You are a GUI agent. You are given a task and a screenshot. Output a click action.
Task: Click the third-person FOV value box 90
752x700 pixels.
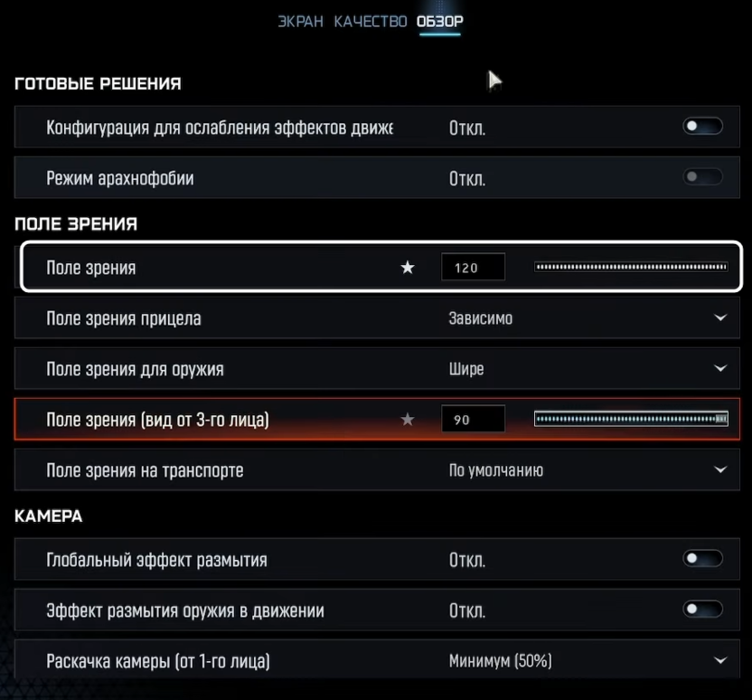click(x=472, y=420)
